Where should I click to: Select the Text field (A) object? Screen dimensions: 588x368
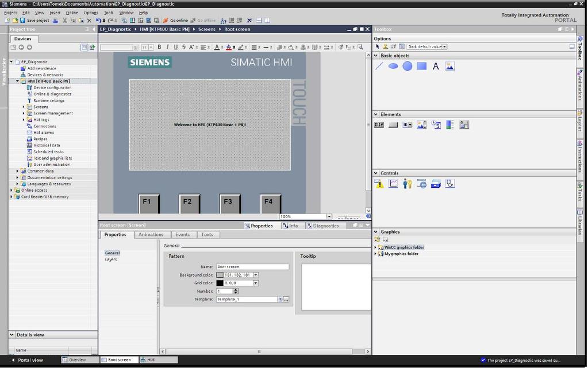pyautogui.click(x=435, y=67)
